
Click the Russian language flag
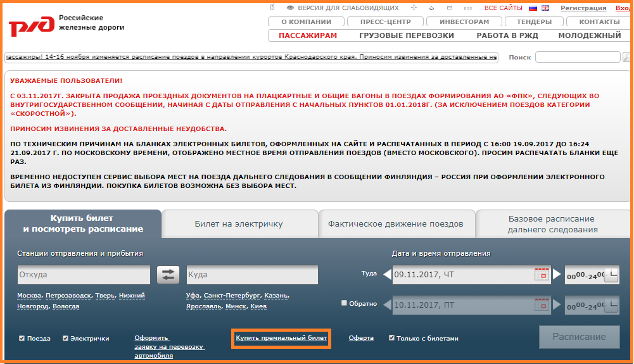click(x=533, y=8)
